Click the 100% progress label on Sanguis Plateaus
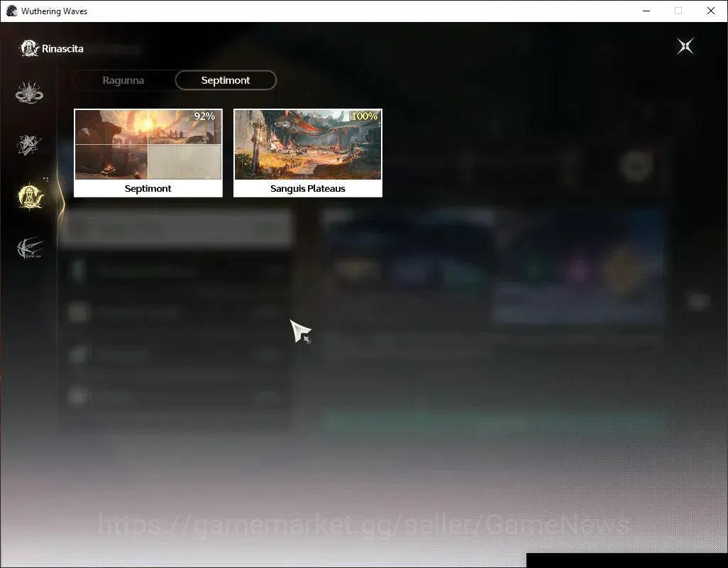This screenshot has width=728, height=568. pos(365,116)
